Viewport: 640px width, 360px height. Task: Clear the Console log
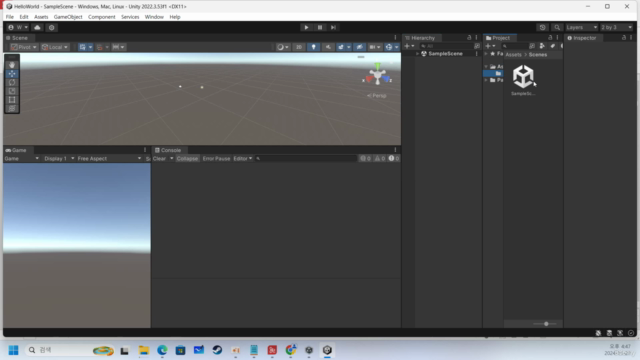click(x=159, y=158)
